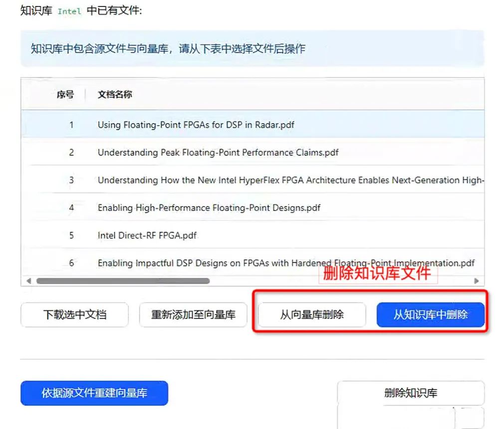Viewport: 504px width, 429px height.
Task: Click the 下载选中文档 button
Action: (74, 315)
